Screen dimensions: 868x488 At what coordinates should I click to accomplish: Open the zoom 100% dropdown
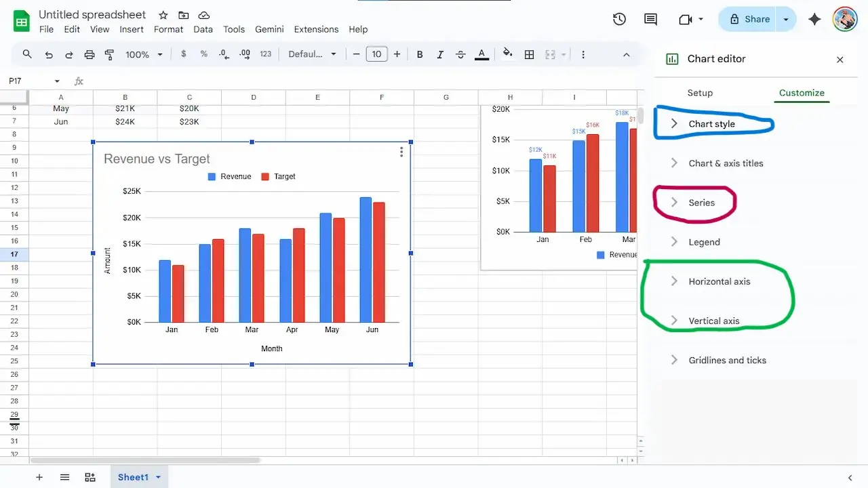click(144, 54)
